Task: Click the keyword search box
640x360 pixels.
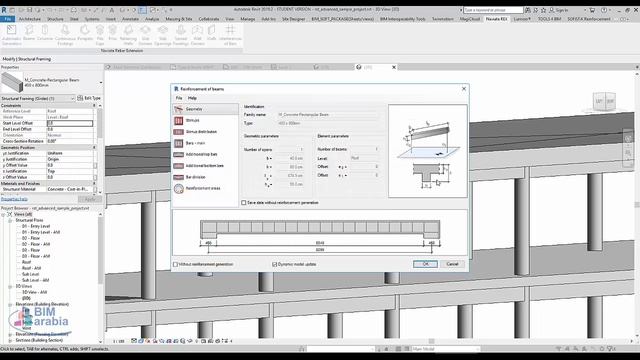Action: [x=493, y=10]
